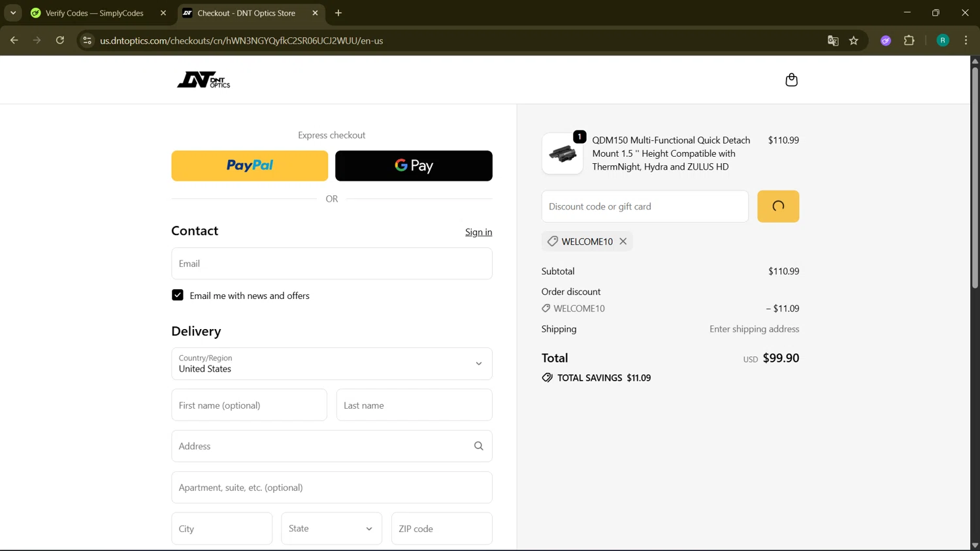This screenshot has height=551, width=980.
Task: Click the order discount amount – $11.09
Action: (782, 308)
